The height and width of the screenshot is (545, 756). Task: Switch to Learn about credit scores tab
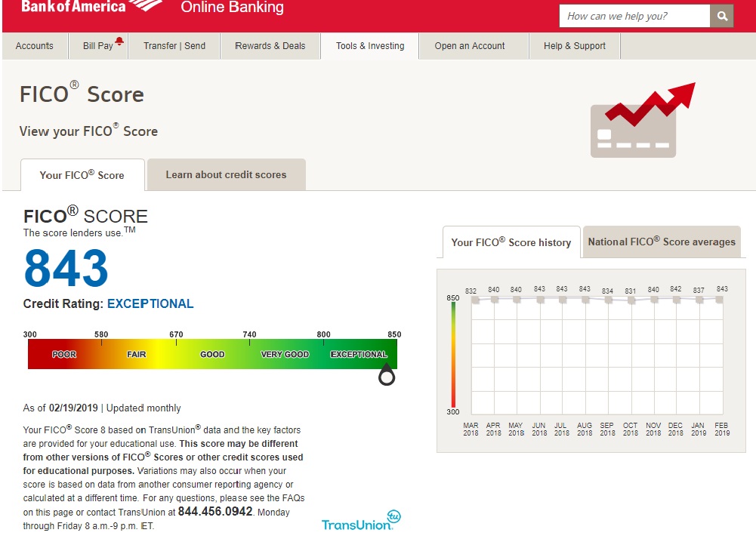point(226,174)
